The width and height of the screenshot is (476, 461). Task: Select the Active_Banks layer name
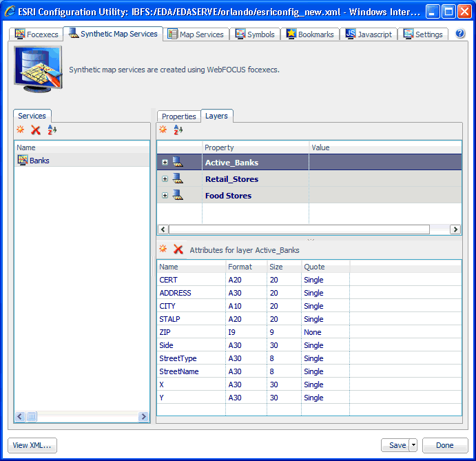(232, 163)
